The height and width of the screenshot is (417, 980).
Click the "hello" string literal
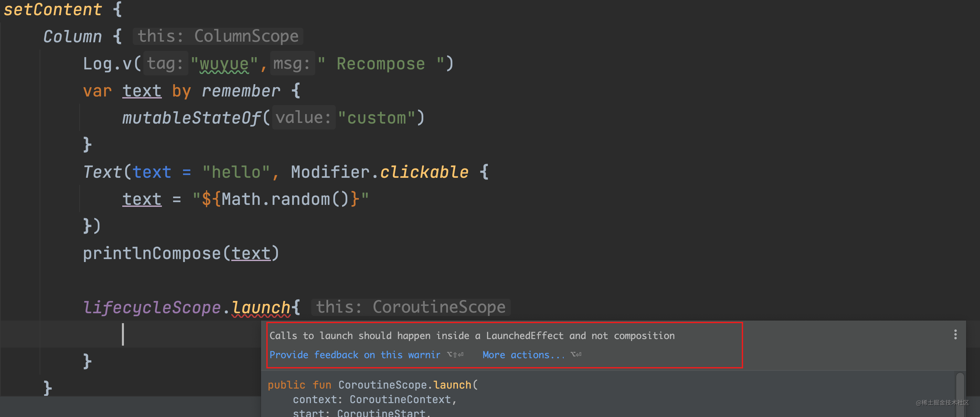click(x=236, y=172)
